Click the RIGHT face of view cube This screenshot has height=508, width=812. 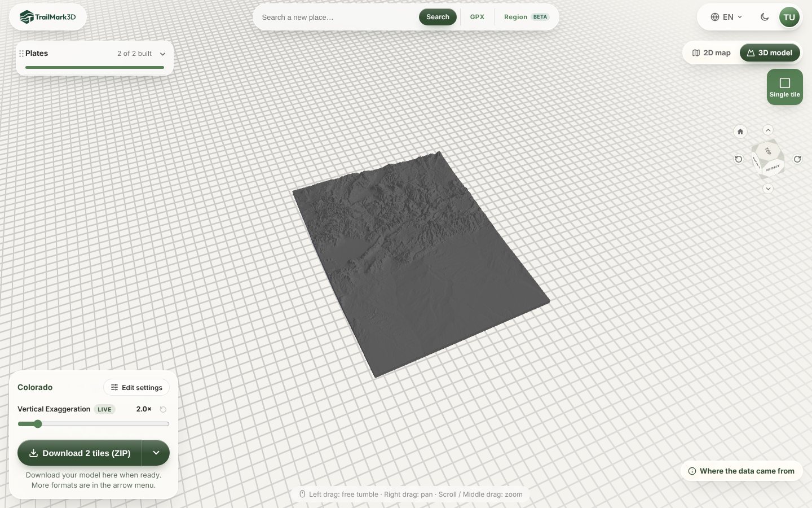(x=773, y=168)
